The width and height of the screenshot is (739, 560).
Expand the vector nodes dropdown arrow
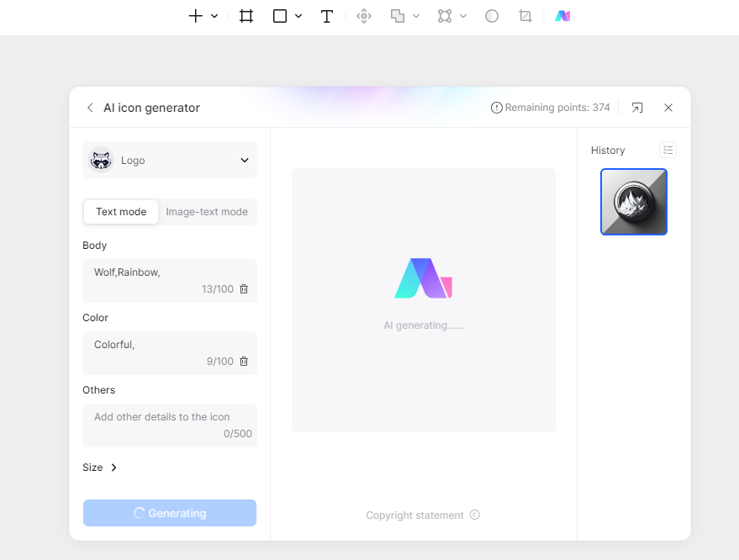(463, 16)
